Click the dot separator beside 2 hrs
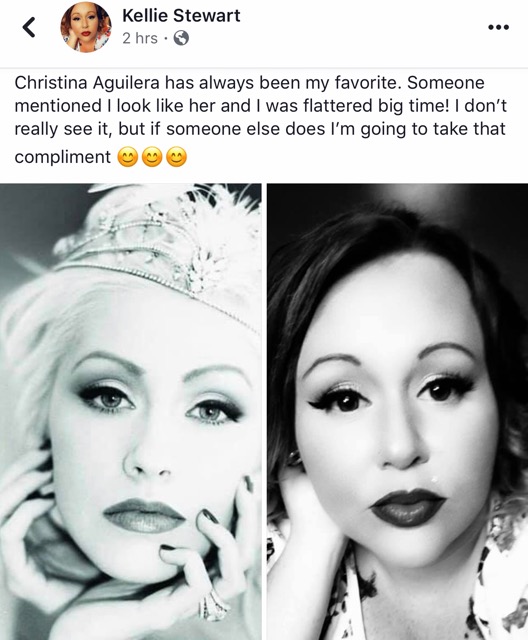Viewport: 528px width, 640px height. (165, 39)
